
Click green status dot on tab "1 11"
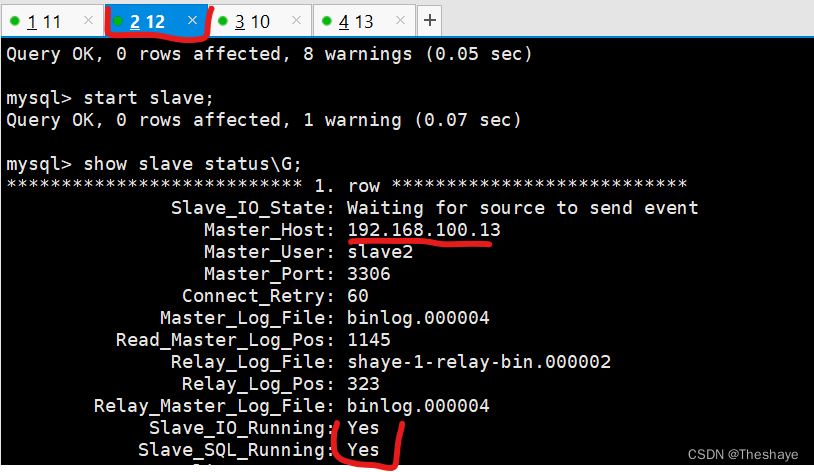(x=15, y=21)
